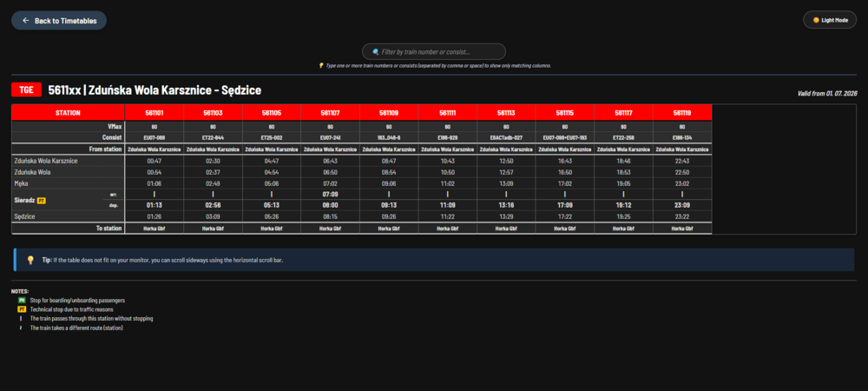Select the 561107 train column header
Viewport: 868px width, 391px height.
pos(331,113)
